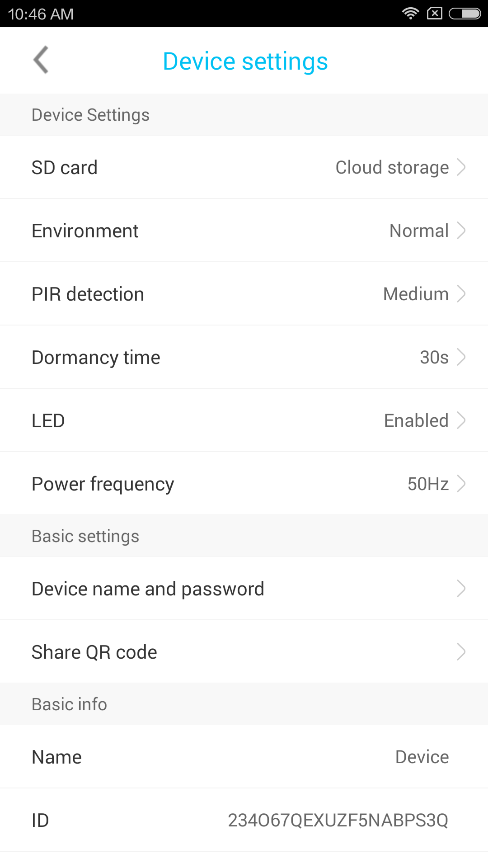Select the Normal environment value

(x=419, y=231)
